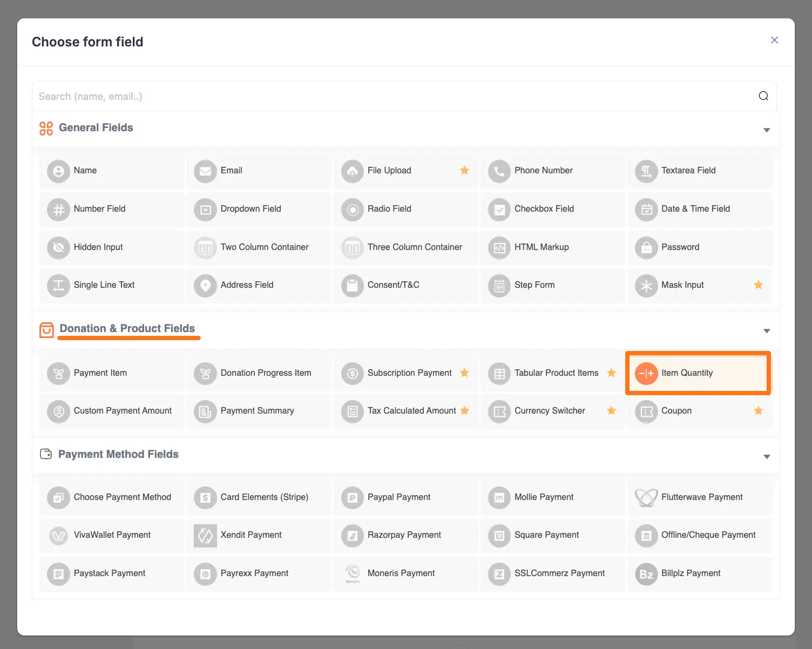Click the File Upload field icon
812x649 pixels.
point(352,171)
